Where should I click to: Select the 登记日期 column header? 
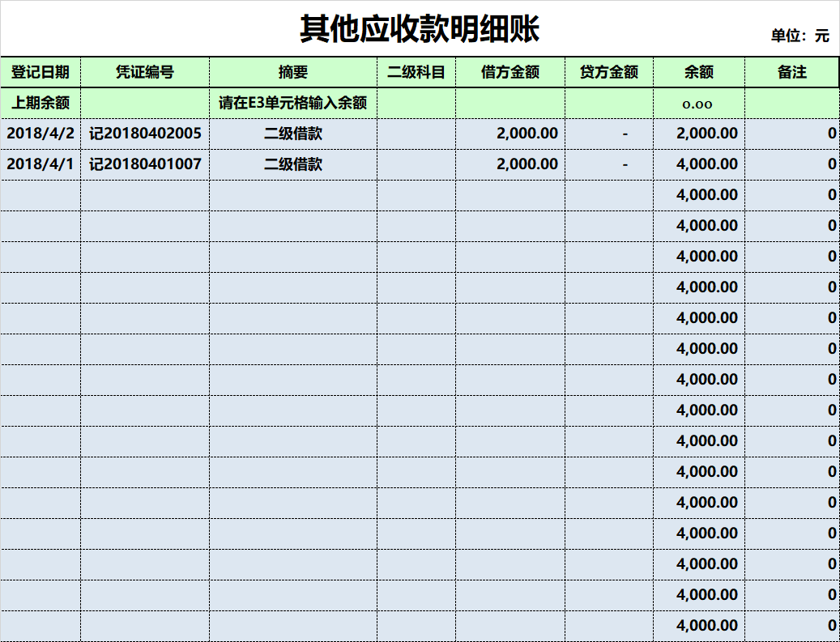[x=41, y=72]
